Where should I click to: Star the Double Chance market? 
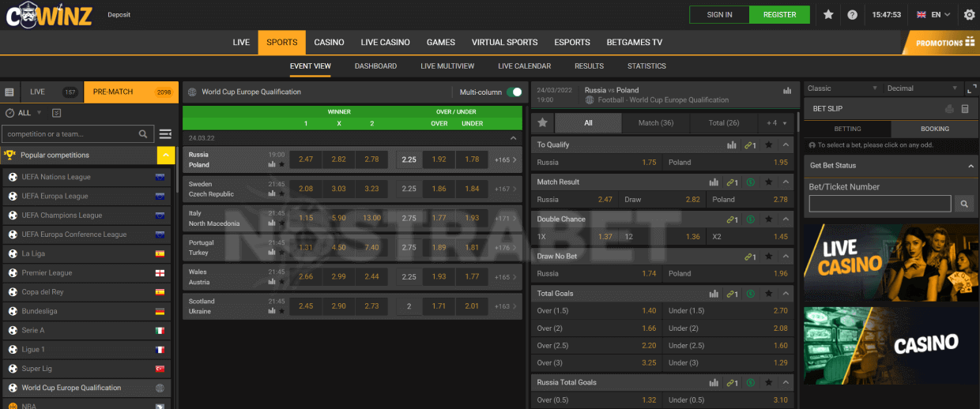click(x=768, y=220)
